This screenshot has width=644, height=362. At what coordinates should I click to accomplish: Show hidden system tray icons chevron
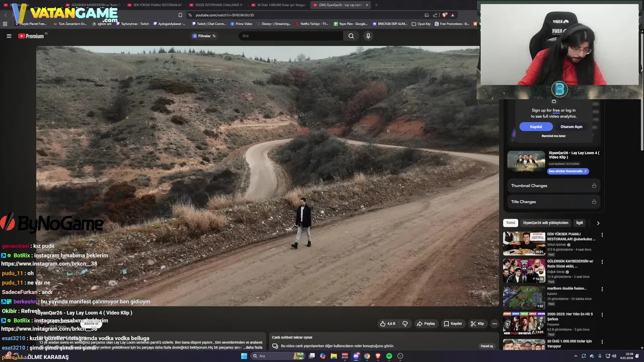(576, 356)
